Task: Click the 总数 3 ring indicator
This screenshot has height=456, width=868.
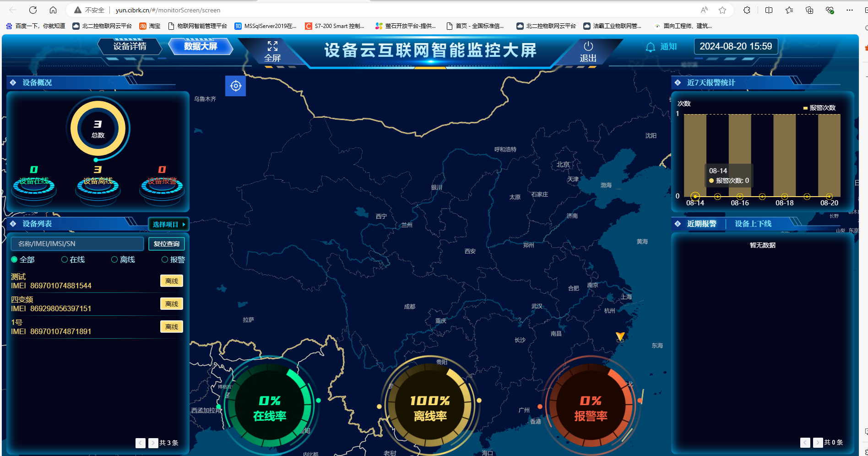Action: 98,129
